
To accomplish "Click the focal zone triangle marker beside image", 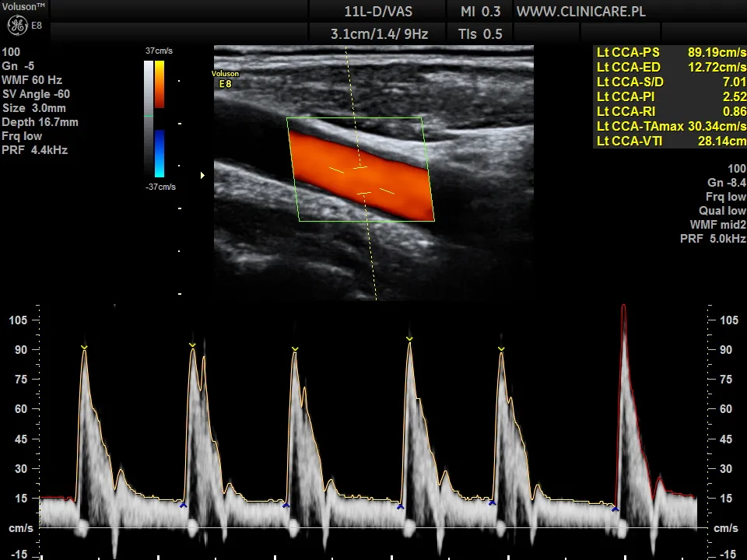I will [x=203, y=175].
